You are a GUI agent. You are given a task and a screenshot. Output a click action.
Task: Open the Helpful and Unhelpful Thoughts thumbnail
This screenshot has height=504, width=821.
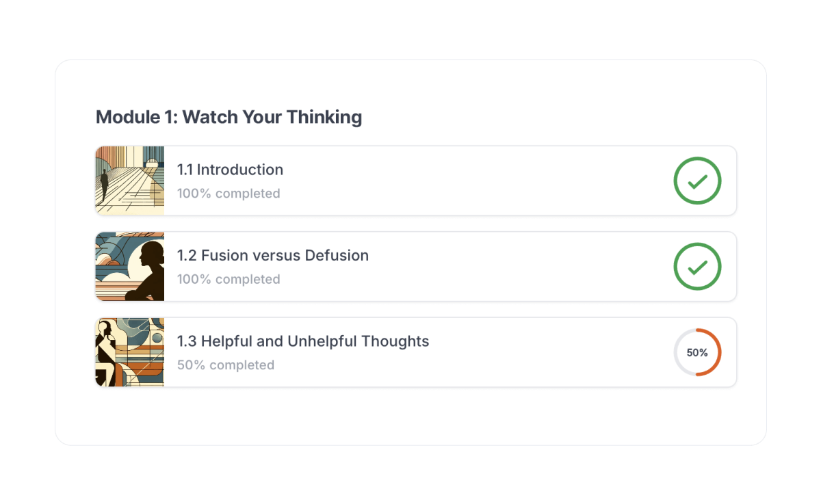[129, 352]
